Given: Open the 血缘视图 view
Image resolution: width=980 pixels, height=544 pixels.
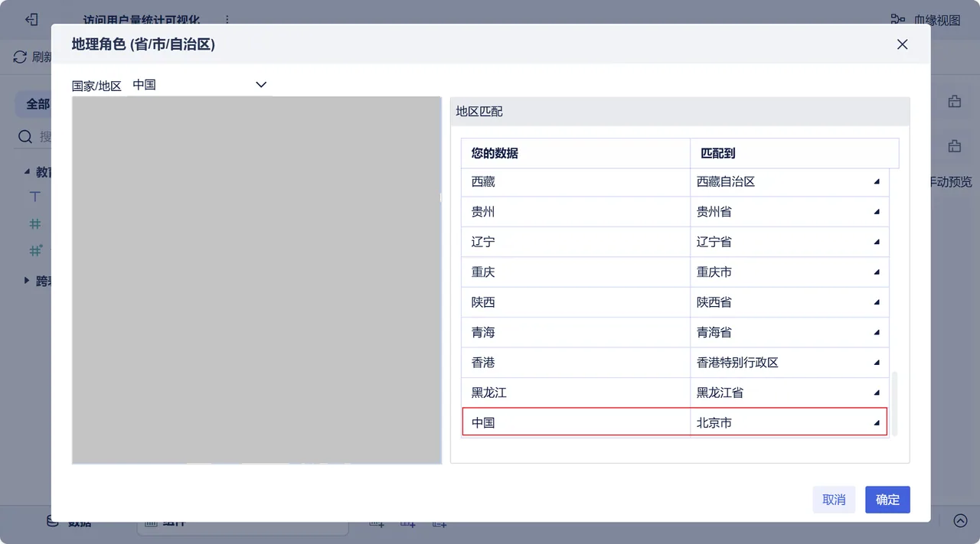Looking at the screenshot, I should [926, 21].
